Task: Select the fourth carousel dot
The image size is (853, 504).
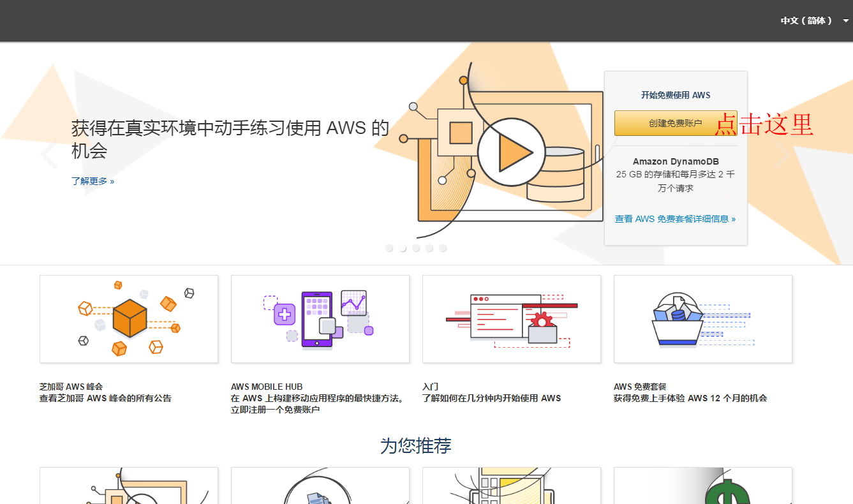Action: [x=429, y=248]
